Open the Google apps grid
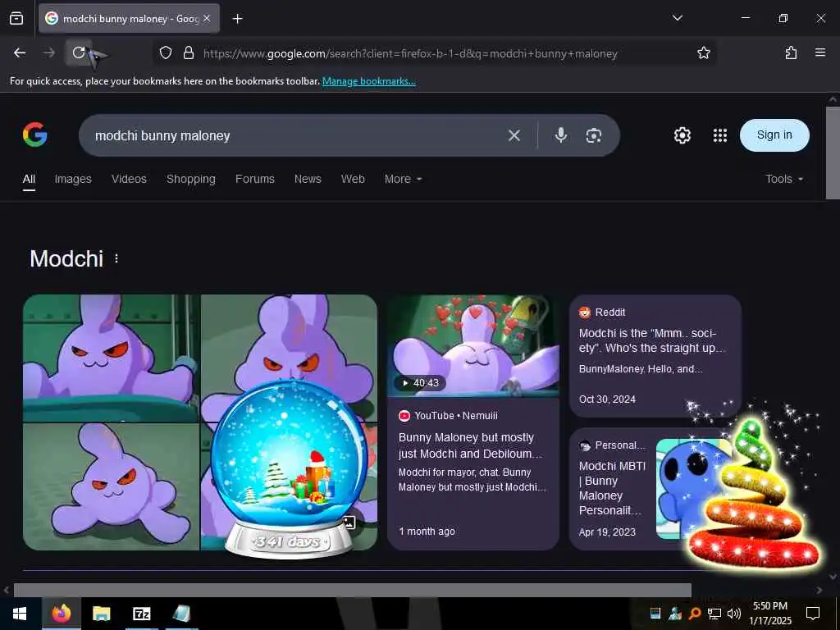Viewport: 840px width, 630px height. (720, 135)
